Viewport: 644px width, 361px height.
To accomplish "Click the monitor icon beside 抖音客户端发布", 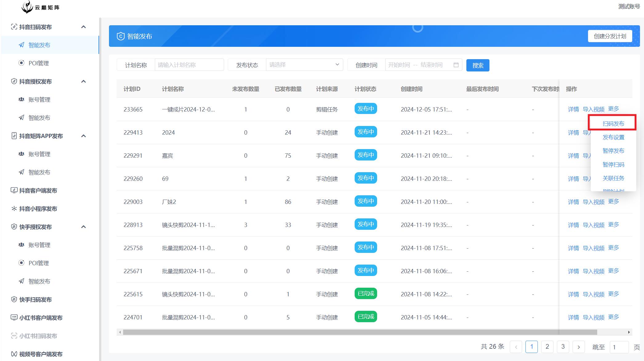I will (x=14, y=190).
